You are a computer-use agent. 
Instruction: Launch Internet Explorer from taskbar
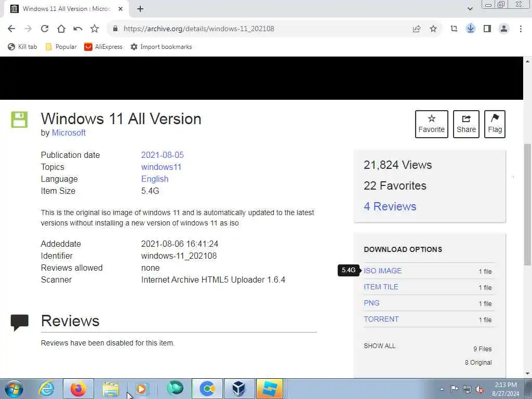click(46, 389)
